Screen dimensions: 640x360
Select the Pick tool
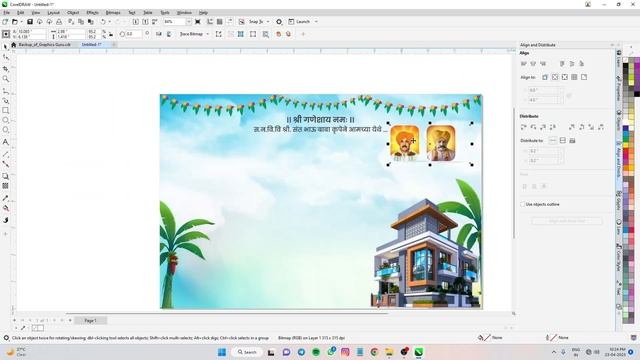pyautogui.click(x=6, y=47)
